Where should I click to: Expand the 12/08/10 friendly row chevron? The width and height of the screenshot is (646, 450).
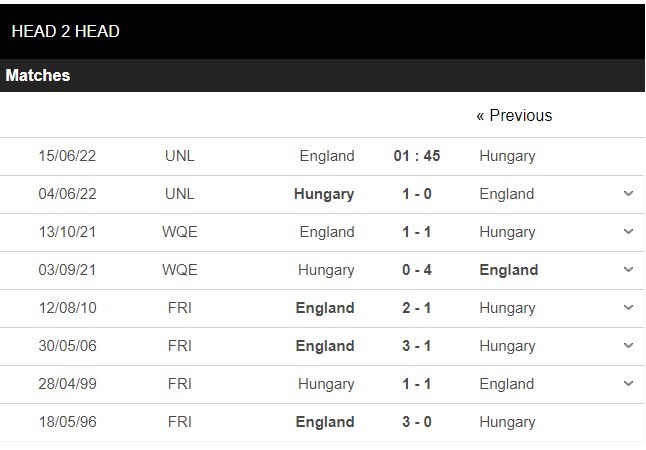pos(628,308)
